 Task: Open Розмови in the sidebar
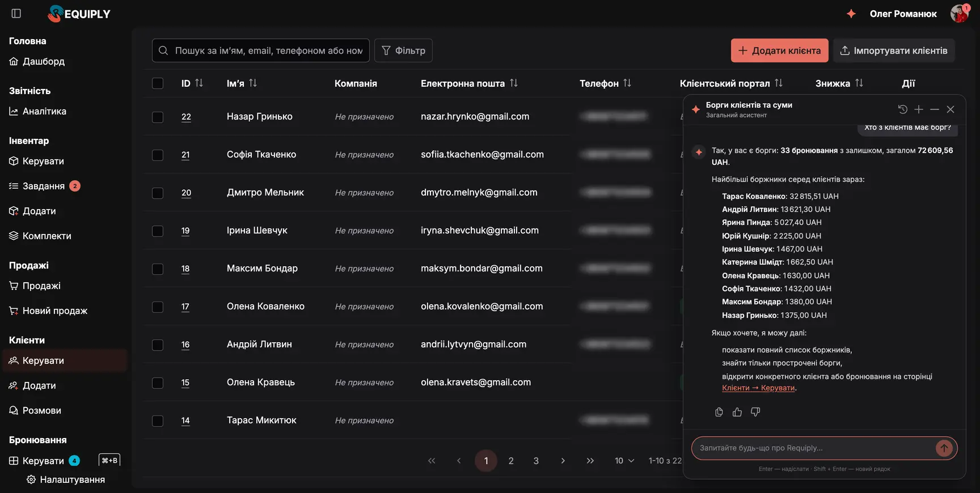(x=35, y=410)
